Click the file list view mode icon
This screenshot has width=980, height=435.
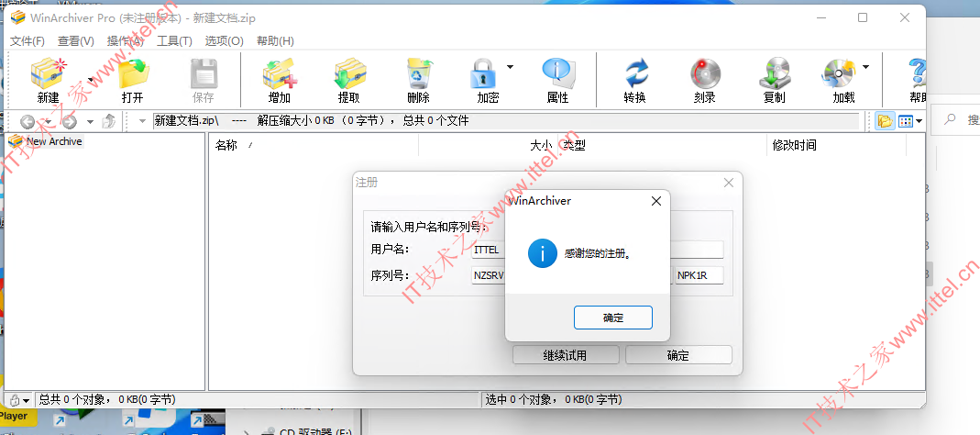tap(906, 121)
